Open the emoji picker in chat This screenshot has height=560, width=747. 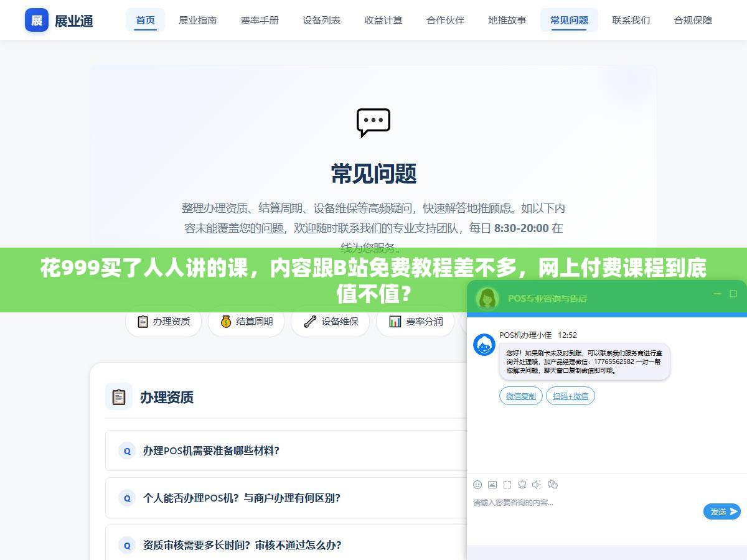tap(477, 485)
